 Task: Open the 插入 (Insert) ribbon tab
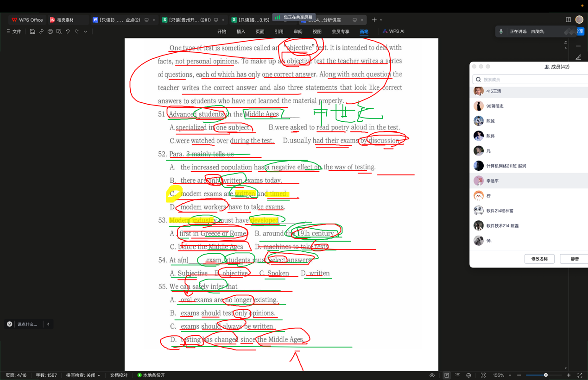tap(241, 31)
